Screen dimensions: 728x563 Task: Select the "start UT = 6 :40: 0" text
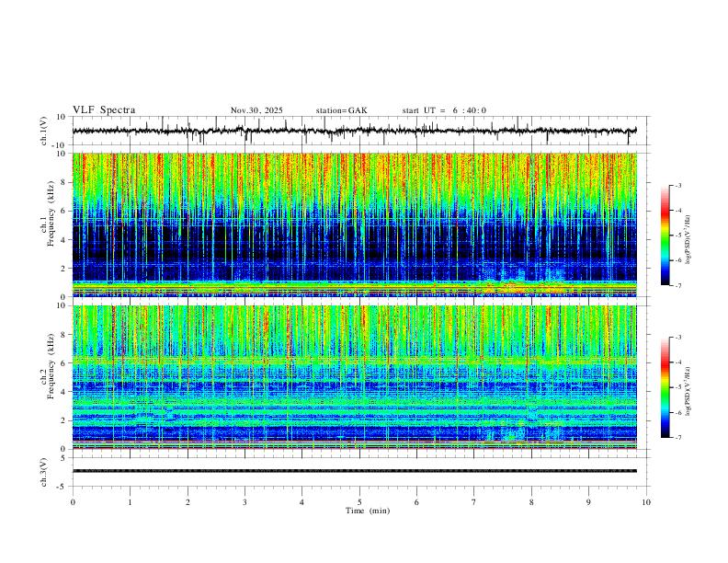point(444,110)
